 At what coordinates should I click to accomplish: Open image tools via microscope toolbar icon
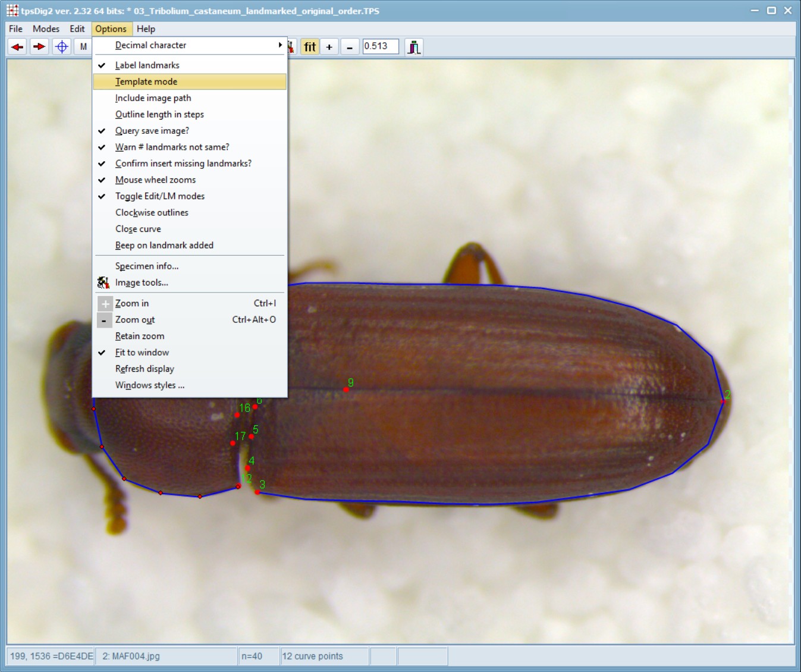414,46
